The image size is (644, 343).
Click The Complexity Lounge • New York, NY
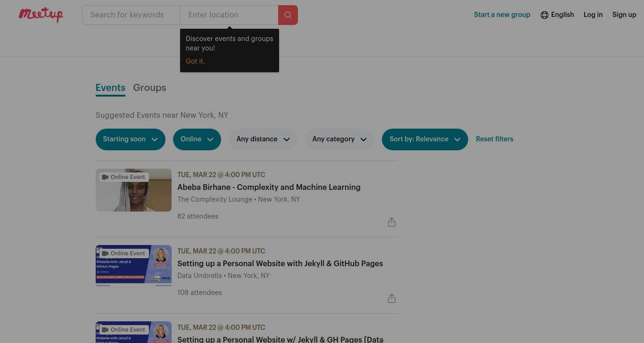tap(239, 200)
